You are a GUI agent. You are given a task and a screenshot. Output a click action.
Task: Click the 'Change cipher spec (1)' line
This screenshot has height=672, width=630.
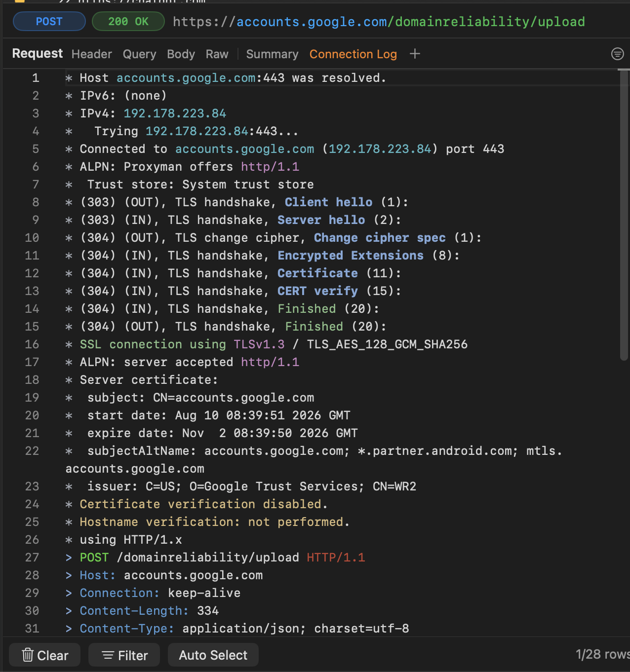(x=274, y=238)
